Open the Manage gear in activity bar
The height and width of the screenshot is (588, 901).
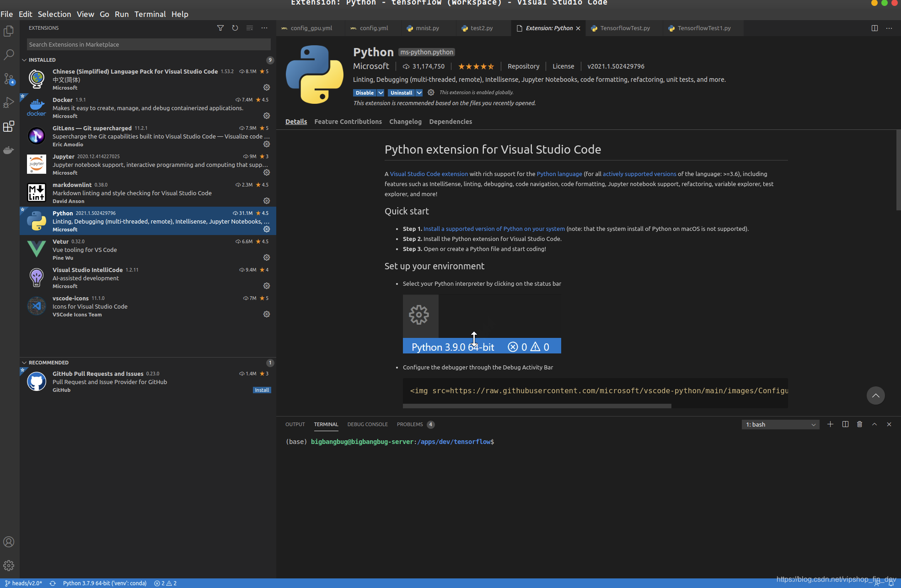pyautogui.click(x=9, y=566)
